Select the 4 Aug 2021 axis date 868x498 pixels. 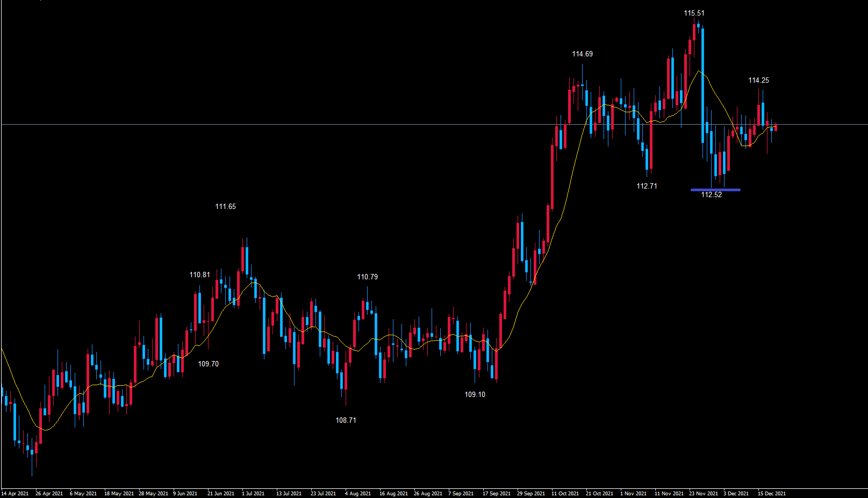(358, 493)
